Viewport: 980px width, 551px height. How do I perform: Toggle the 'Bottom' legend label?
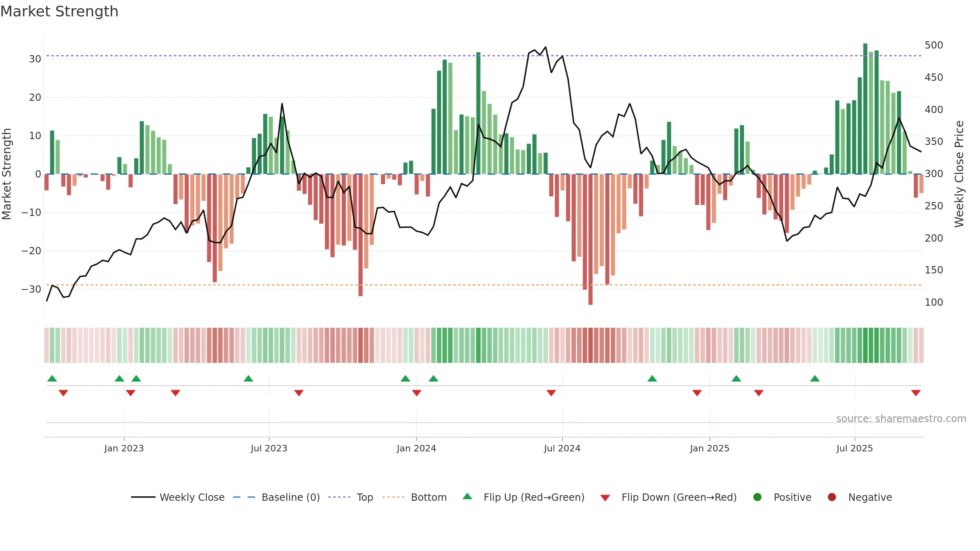coord(429,498)
